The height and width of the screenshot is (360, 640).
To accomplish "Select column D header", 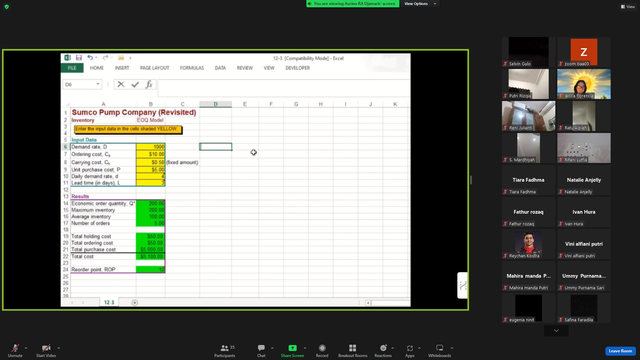I will [x=216, y=104].
